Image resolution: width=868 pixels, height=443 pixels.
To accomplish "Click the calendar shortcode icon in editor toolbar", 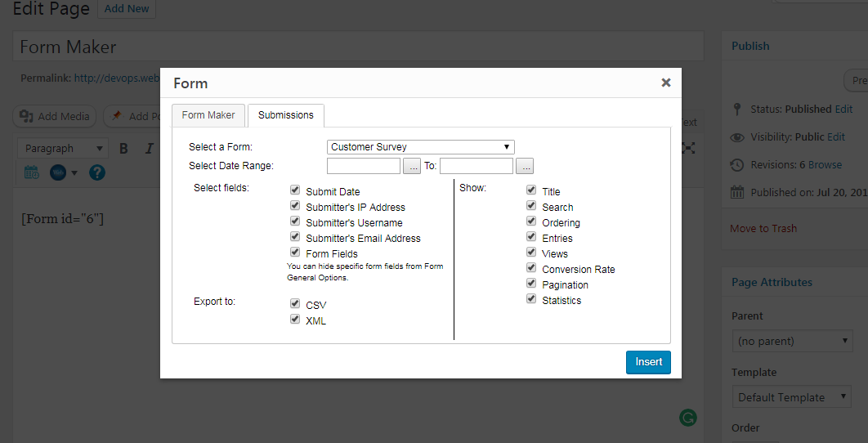I will 31,172.
